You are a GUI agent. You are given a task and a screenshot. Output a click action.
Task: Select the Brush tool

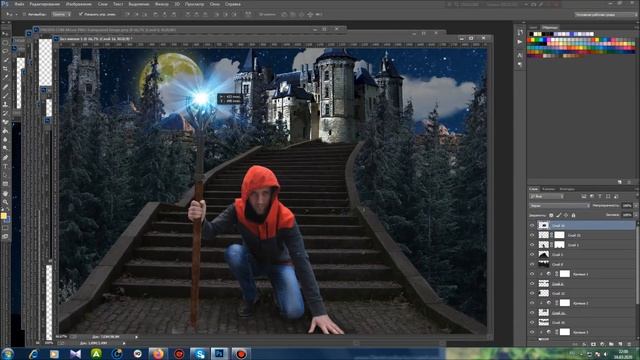point(5,95)
